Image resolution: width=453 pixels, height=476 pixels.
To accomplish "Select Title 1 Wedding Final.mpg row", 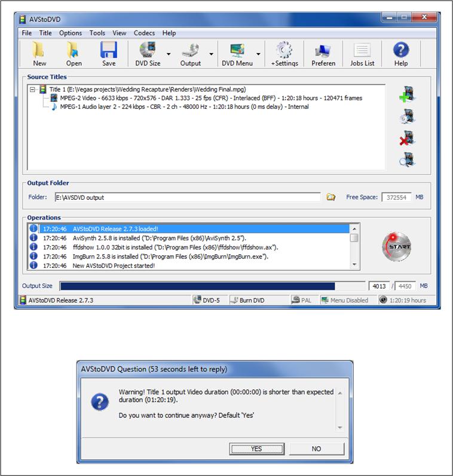I will (148, 89).
